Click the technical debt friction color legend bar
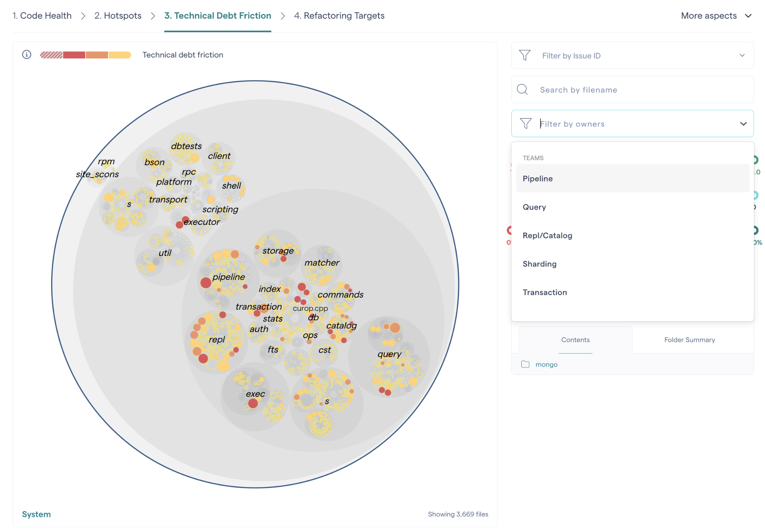Screen dimensions: 765x532 (x=85, y=55)
